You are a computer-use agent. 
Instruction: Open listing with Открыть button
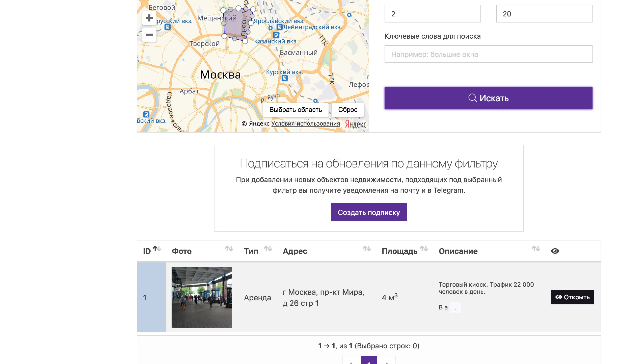[x=572, y=297]
